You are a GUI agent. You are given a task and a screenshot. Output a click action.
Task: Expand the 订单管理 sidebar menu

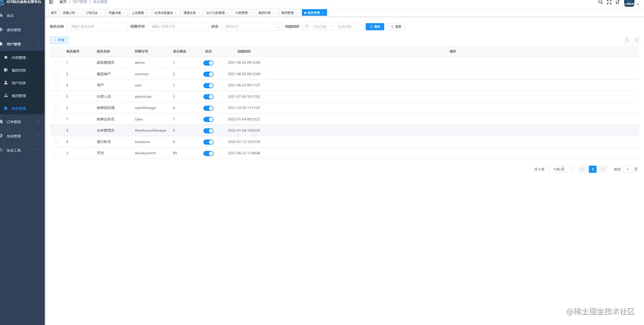tap(22, 122)
